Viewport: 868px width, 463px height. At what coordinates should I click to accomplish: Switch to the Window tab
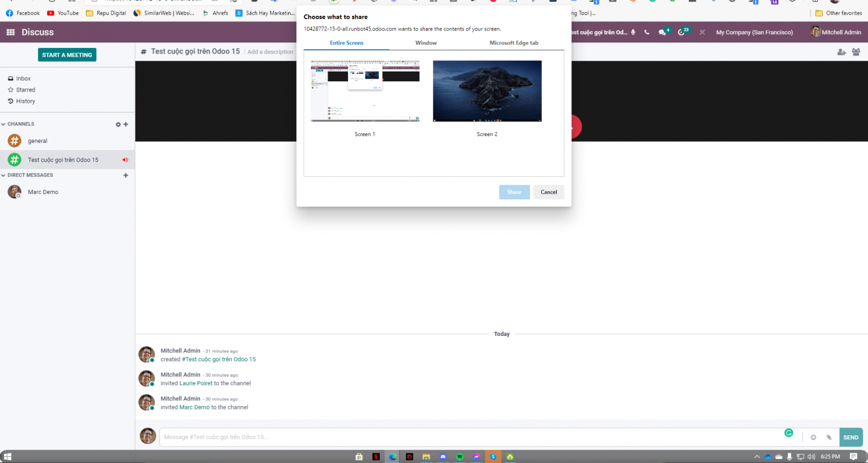tap(426, 43)
